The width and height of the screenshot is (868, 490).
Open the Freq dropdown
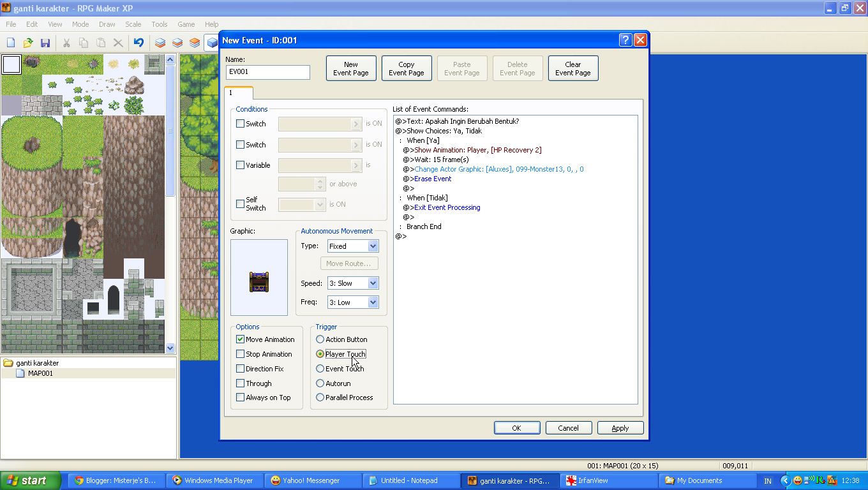coord(374,302)
